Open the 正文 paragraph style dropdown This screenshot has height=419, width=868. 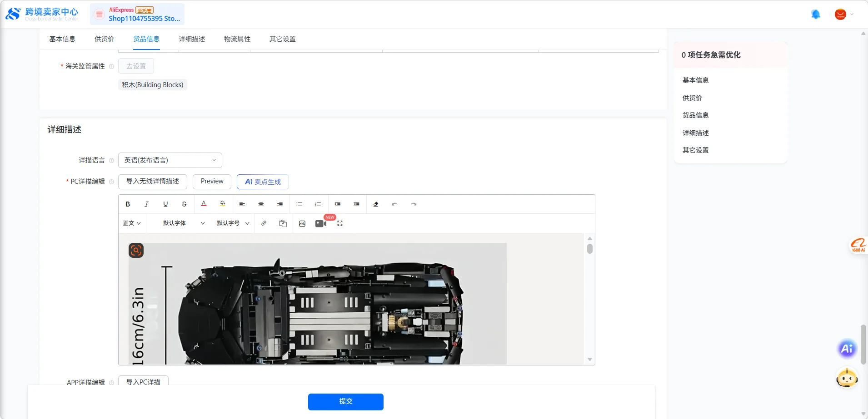click(132, 223)
